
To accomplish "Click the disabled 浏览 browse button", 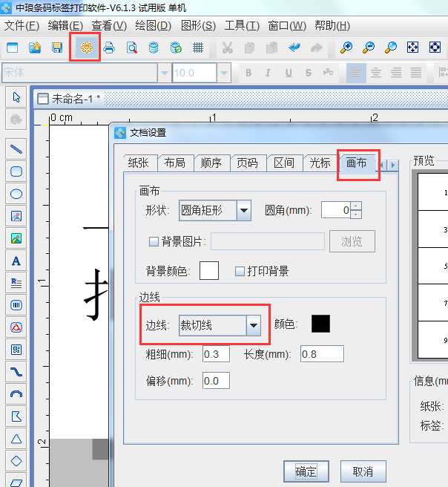I will click(x=352, y=241).
